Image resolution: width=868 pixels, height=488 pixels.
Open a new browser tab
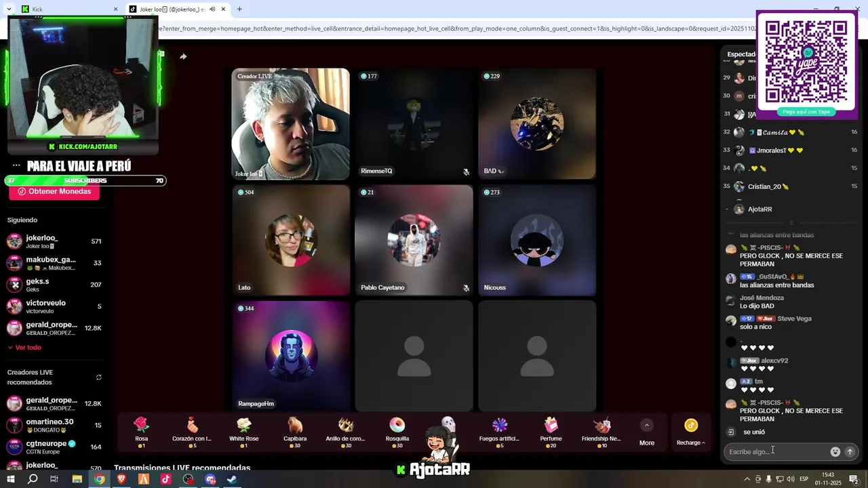tap(239, 9)
